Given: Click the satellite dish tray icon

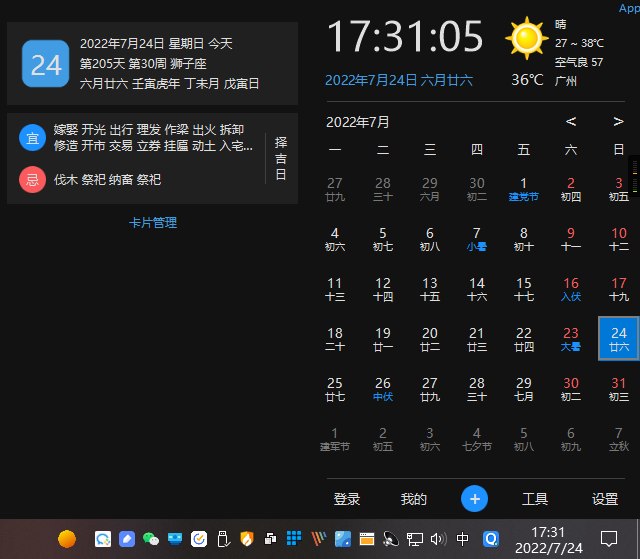Looking at the screenshot, I should [391, 539].
